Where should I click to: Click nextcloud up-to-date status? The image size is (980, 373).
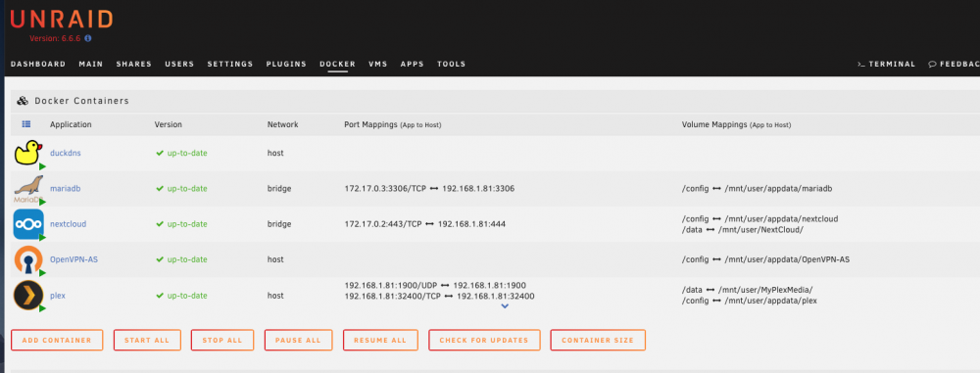click(x=182, y=224)
